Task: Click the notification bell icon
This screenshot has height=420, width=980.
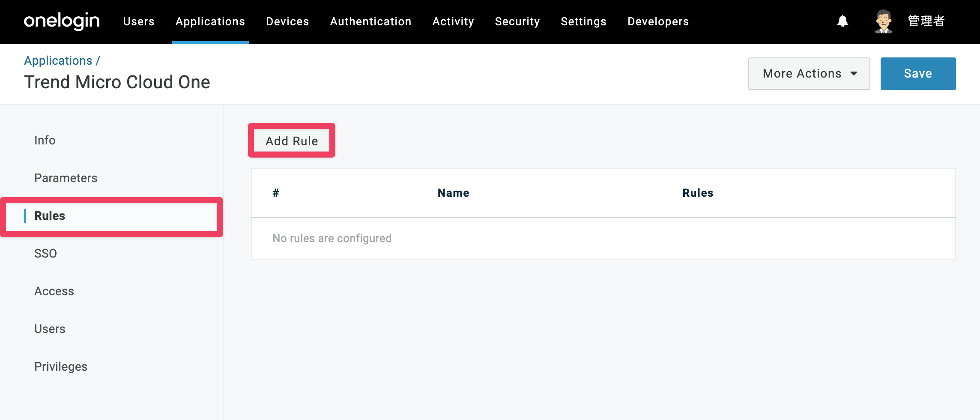Action: pos(843,21)
